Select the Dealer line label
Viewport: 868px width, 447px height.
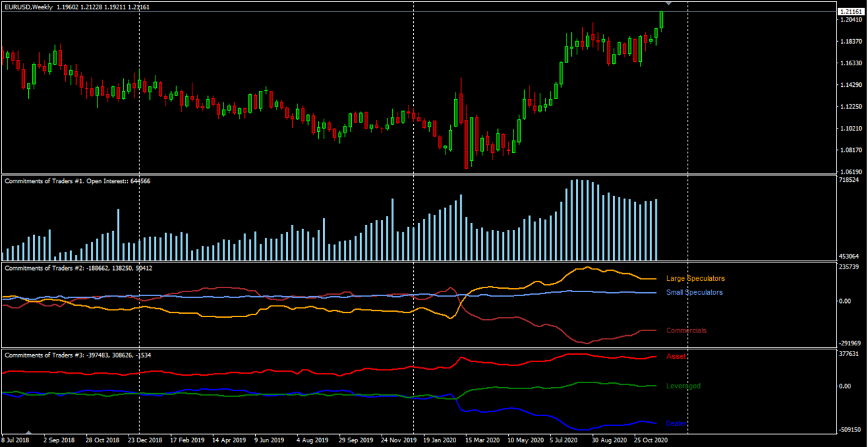(676, 424)
